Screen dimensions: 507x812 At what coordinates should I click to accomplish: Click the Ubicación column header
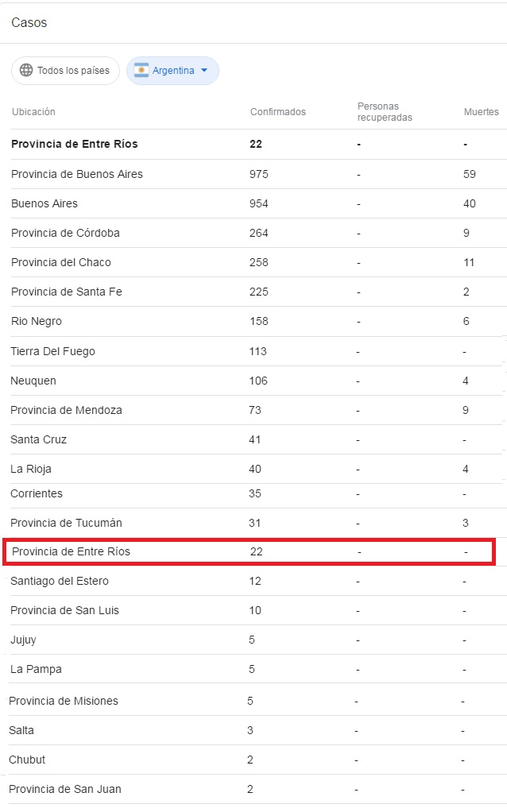[33, 112]
